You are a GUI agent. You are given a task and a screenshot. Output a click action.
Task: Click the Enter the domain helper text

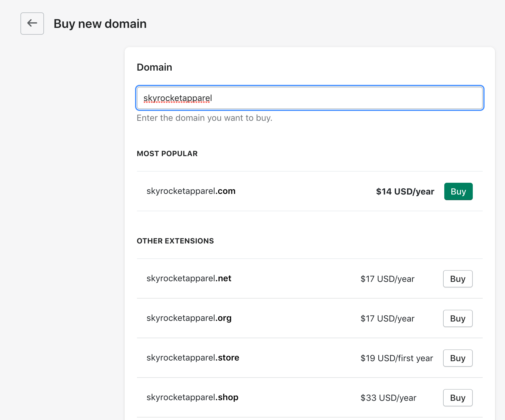tap(204, 118)
